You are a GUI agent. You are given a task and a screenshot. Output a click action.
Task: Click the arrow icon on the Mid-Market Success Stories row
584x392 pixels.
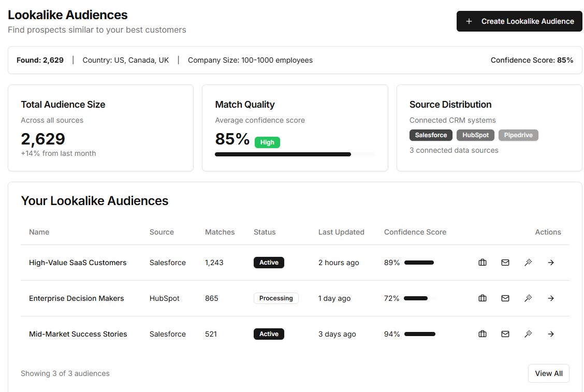550,334
